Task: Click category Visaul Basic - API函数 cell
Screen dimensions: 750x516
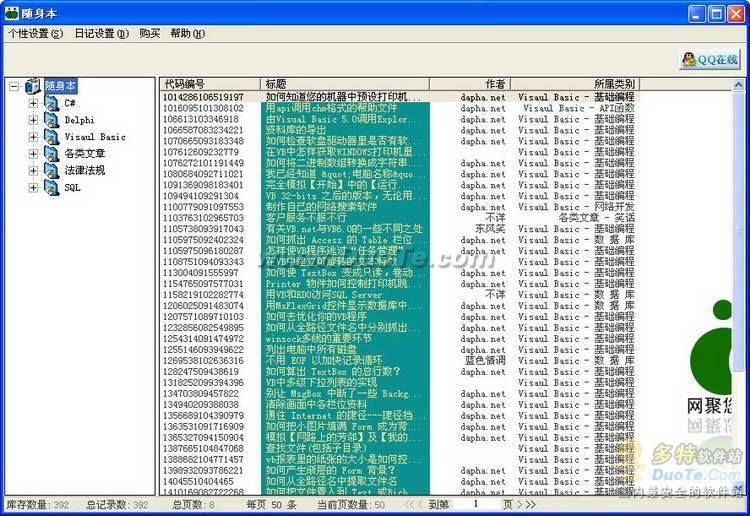Action: [579, 108]
